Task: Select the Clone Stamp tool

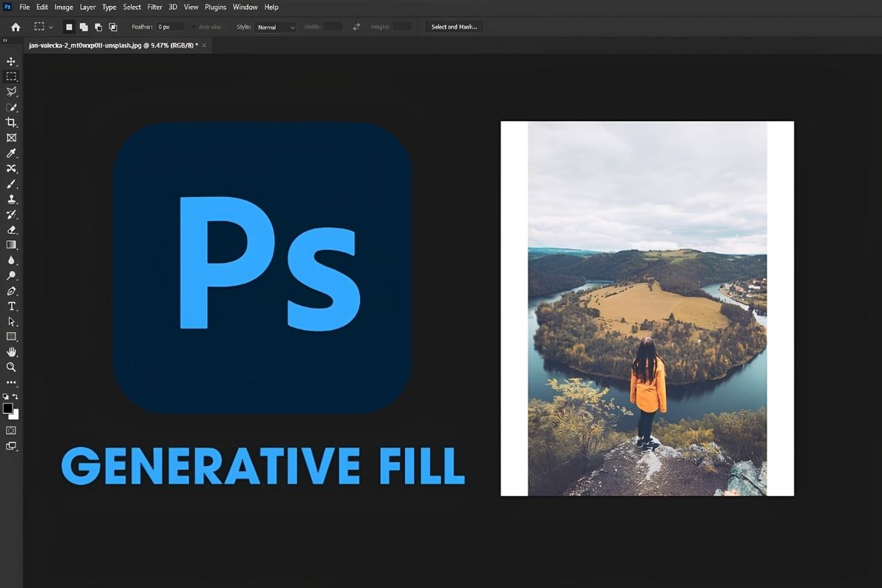Action: click(x=11, y=199)
